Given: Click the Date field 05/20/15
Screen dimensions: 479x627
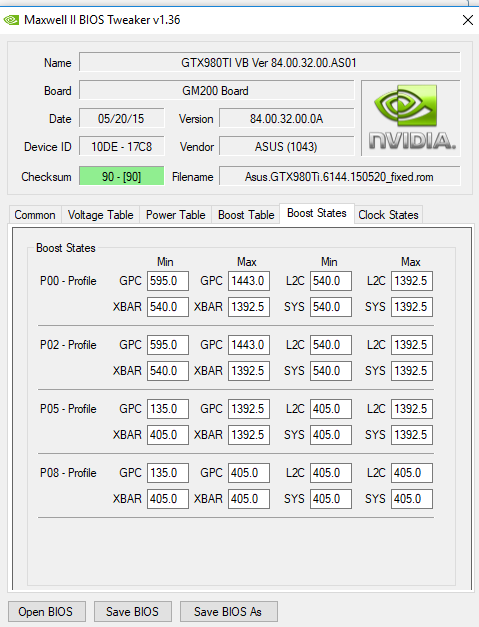Looking at the screenshot, I should click(x=122, y=118).
